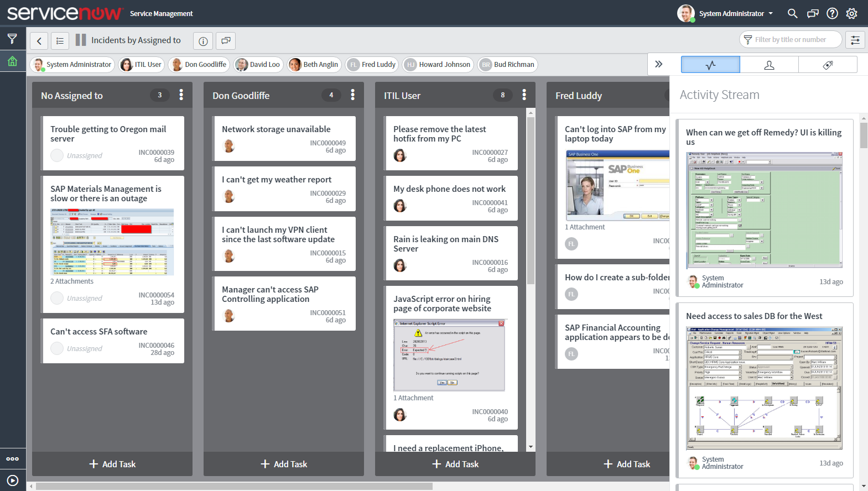Open the global search magnifier icon
Image resolution: width=868 pixels, height=491 pixels.
pyautogui.click(x=792, y=13)
